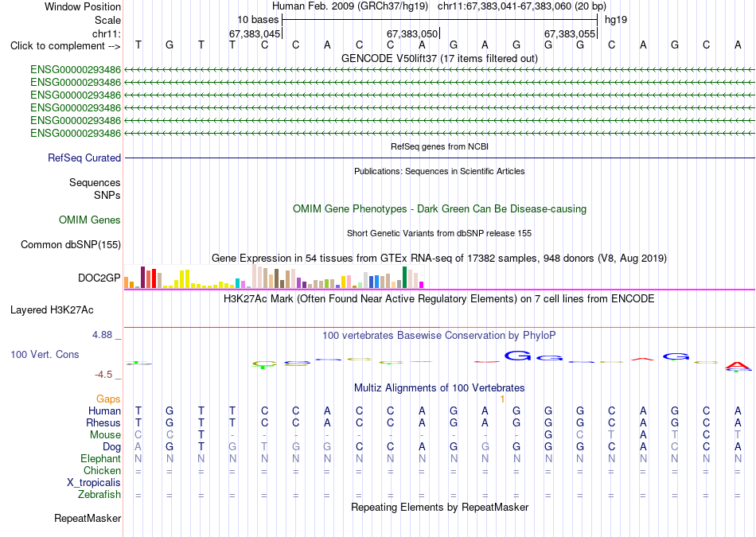Click the Layered H3K27Ac track label

52,310
